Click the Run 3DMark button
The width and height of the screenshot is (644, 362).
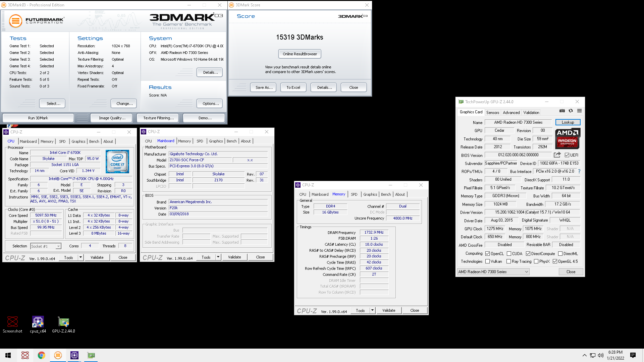pyautogui.click(x=38, y=118)
